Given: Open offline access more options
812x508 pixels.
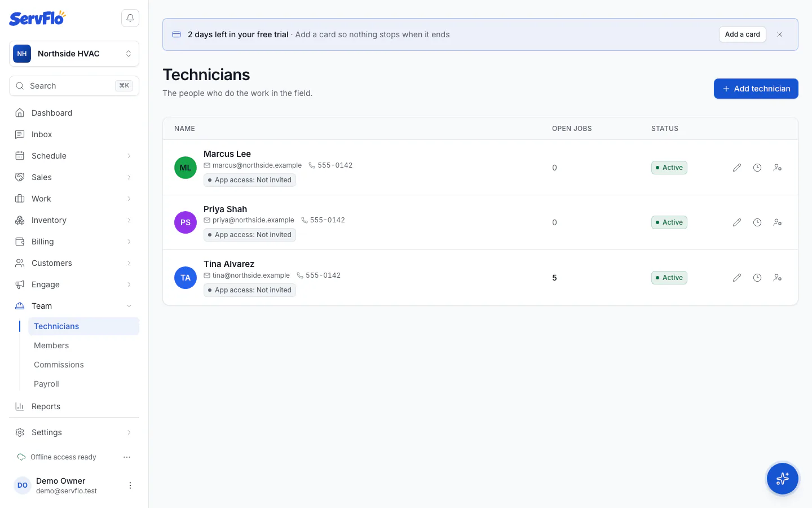Looking at the screenshot, I should click(x=127, y=457).
